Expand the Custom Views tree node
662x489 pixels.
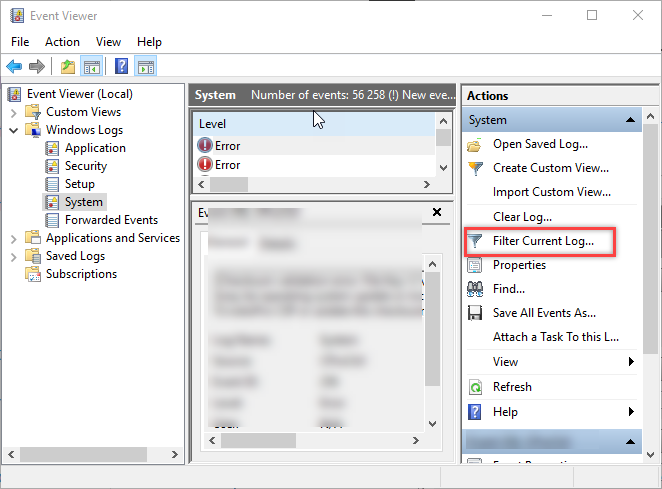click(x=13, y=112)
